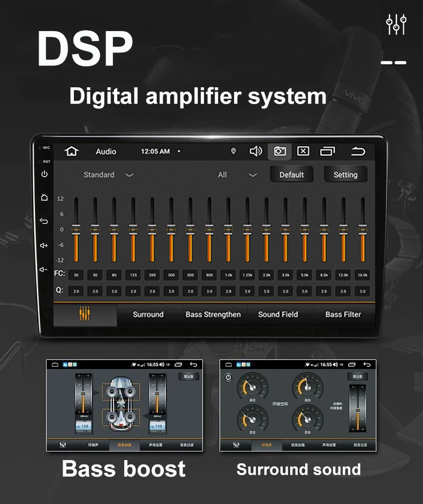Go back using the top-bar return arrow
The height and width of the screenshot is (504, 423).
358,151
